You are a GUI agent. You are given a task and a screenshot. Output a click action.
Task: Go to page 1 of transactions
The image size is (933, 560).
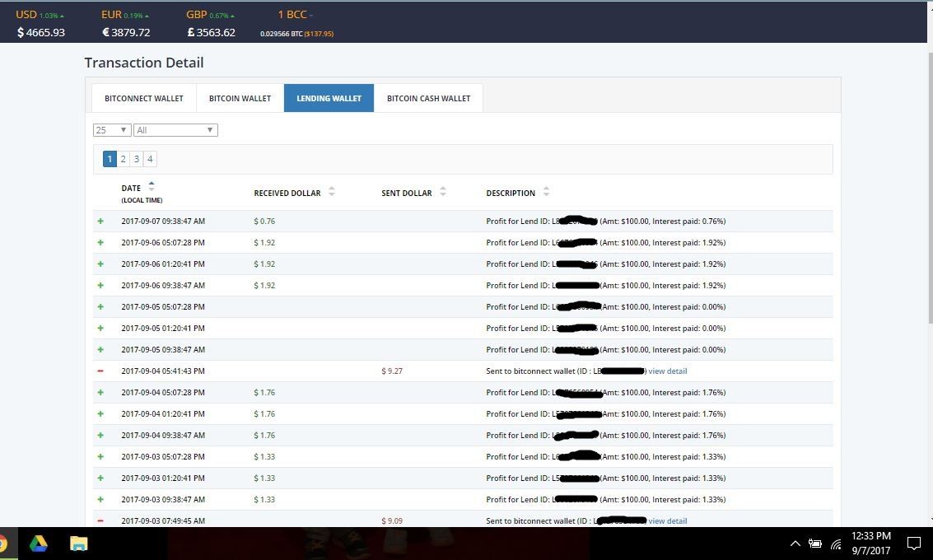pyautogui.click(x=110, y=159)
